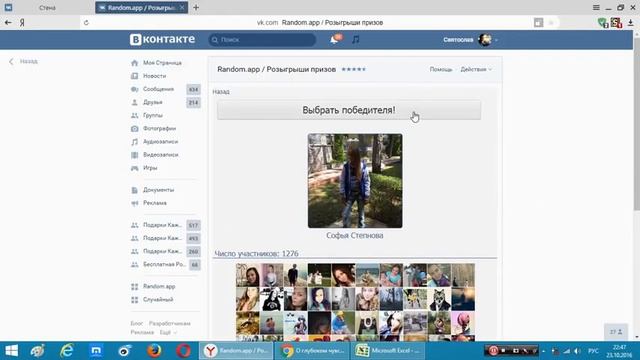640x360 pixels.
Task: Open Реклама in the left menu
Action: 155,203
